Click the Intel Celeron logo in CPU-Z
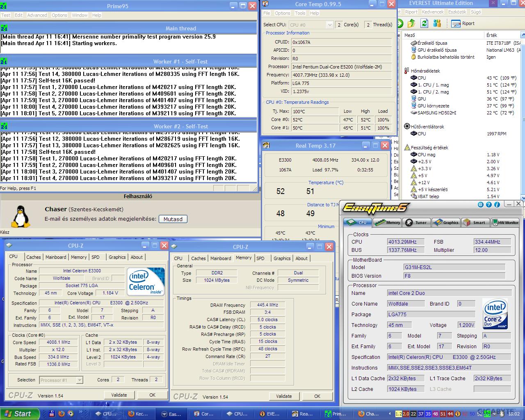Screen dimensions: 525x420 [x=146, y=281]
